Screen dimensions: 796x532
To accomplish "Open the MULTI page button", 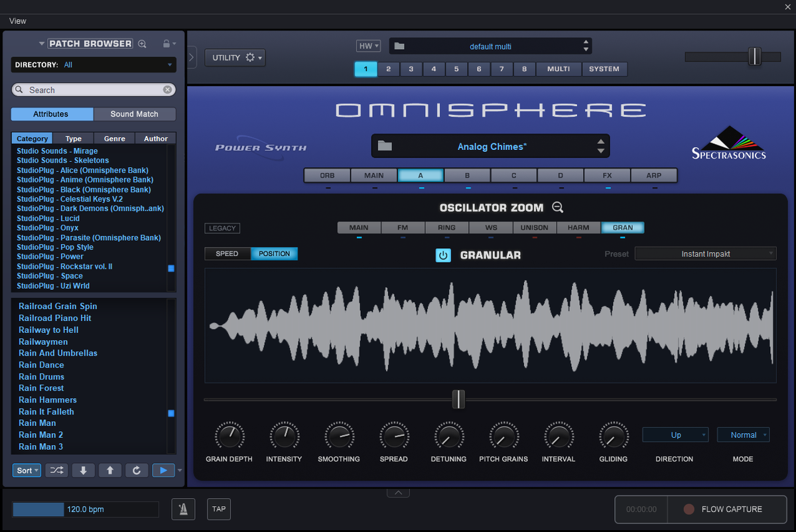I will coord(559,69).
